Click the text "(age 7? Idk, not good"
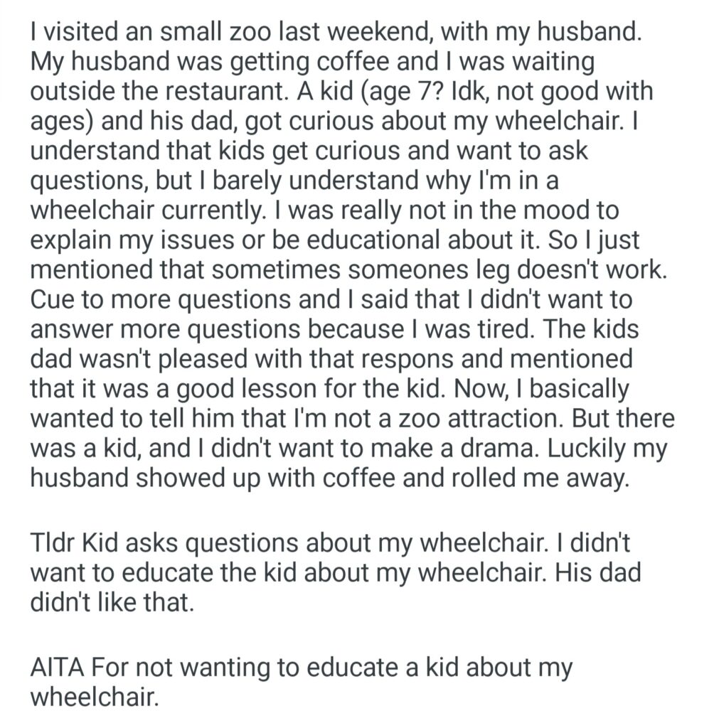Screen dimensions: 714x728 pyautogui.click(x=497, y=91)
